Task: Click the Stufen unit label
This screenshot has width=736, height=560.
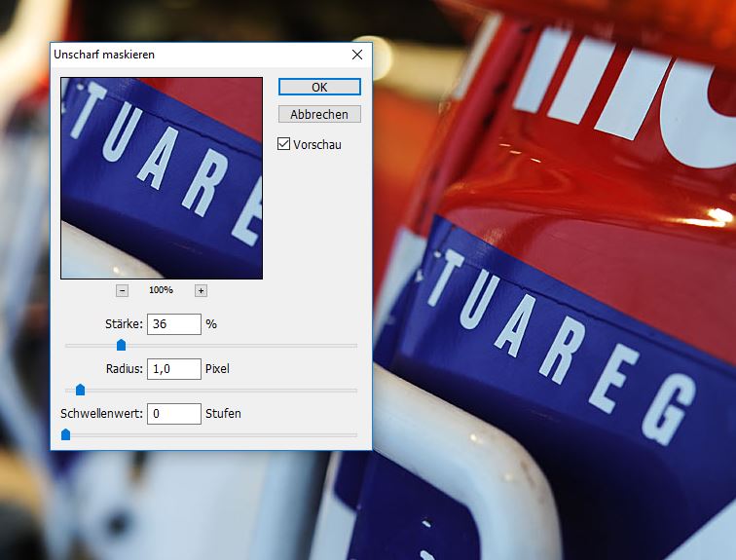Action: coord(223,414)
